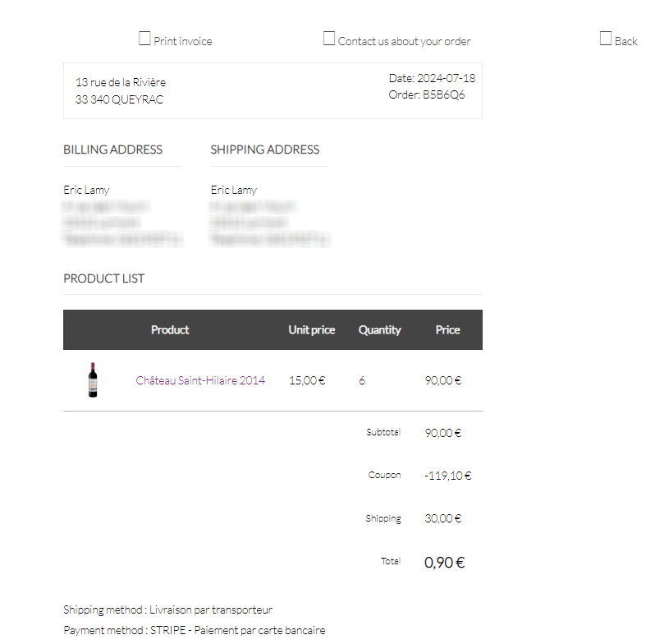Open the Print invoice link
Viewport: 646px width, 644px height.
pyautogui.click(x=182, y=41)
